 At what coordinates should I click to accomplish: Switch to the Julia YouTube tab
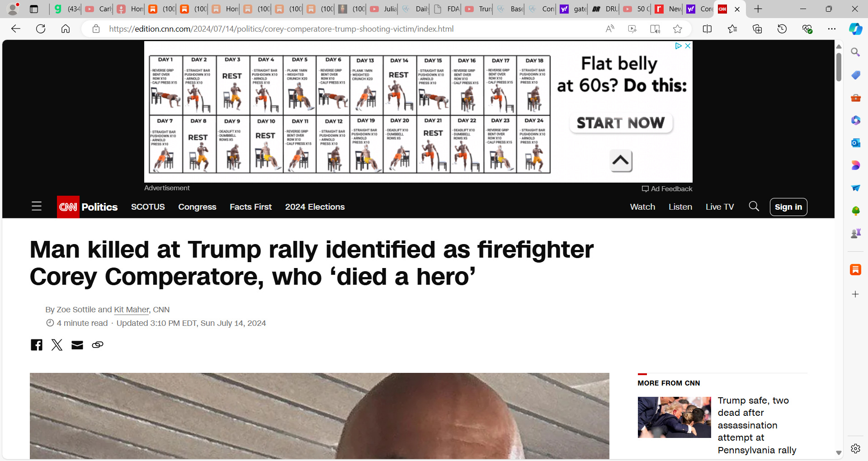pyautogui.click(x=383, y=9)
